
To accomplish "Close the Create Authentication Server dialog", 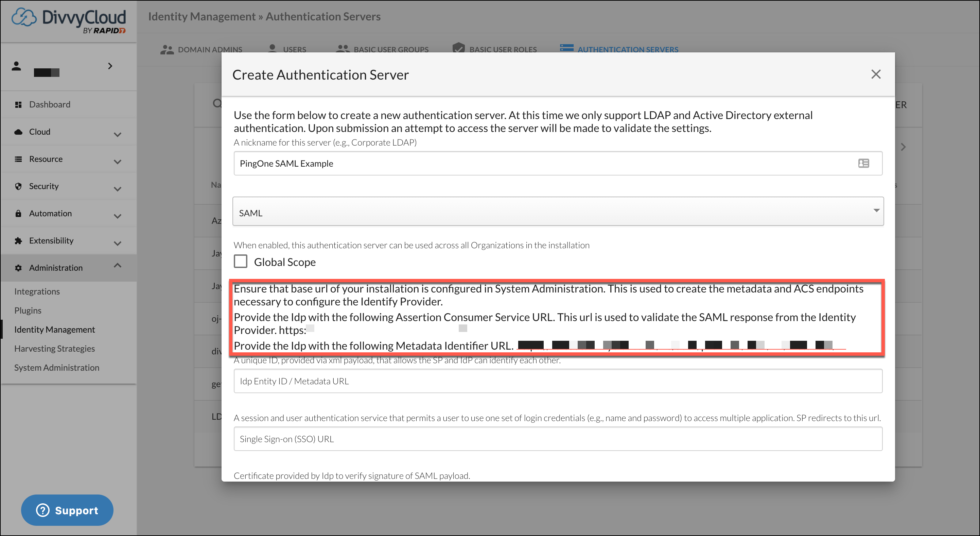I will pyautogui.click(x=876, y=74).
